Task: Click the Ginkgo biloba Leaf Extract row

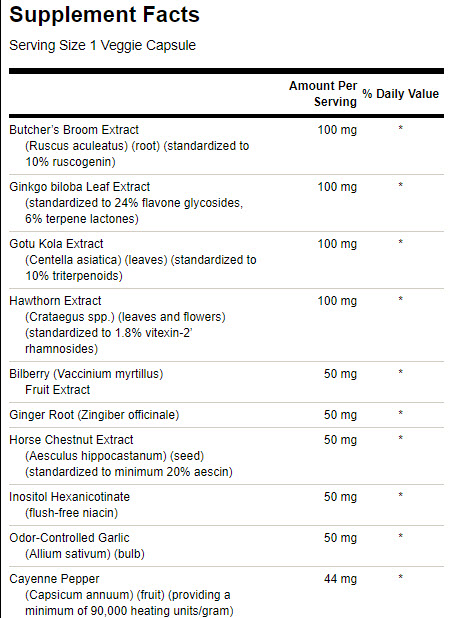Action: pos(226,203)
